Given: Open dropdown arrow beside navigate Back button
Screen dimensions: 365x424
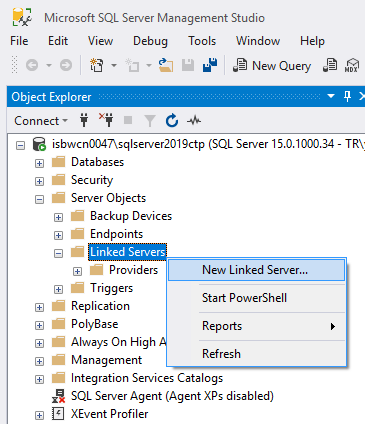Looking at the screenshot, I should point(49,65).
